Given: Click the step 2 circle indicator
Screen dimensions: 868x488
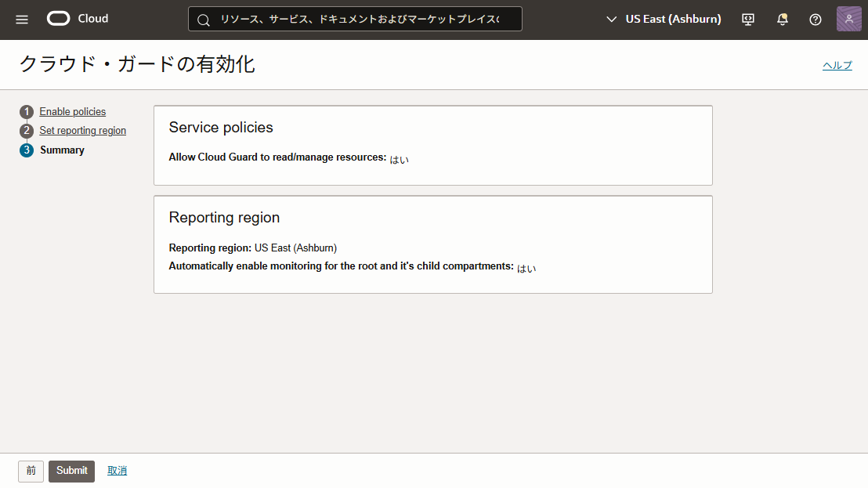Looking at the screenshot, I should click(26, 130).
